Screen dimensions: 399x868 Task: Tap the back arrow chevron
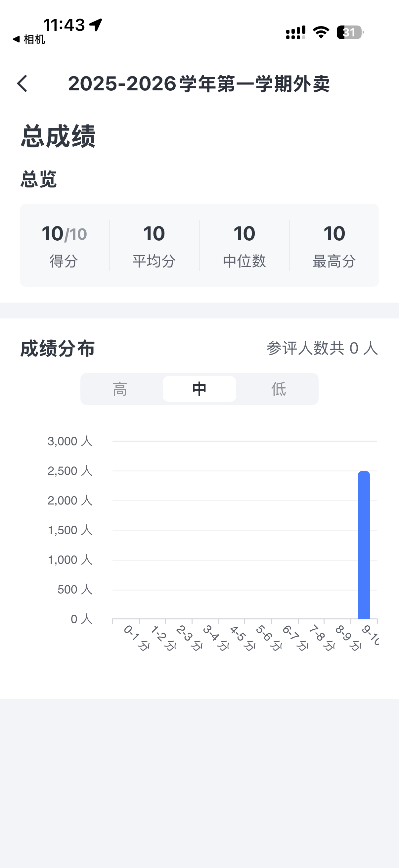point(22,83)
